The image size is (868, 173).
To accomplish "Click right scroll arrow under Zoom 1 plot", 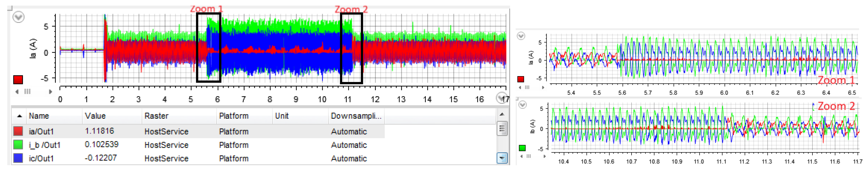I will pyautogui.click(x=543, y=88).
